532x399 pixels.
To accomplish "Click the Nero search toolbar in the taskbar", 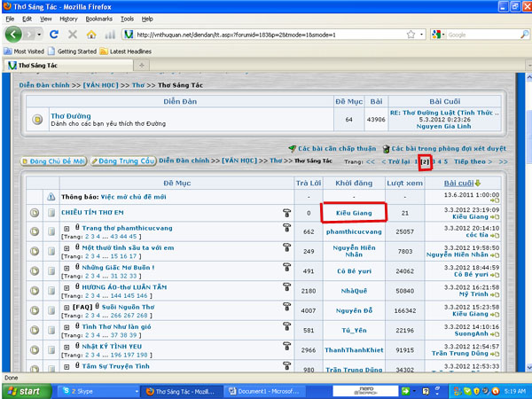I will [x=365, y=391].
